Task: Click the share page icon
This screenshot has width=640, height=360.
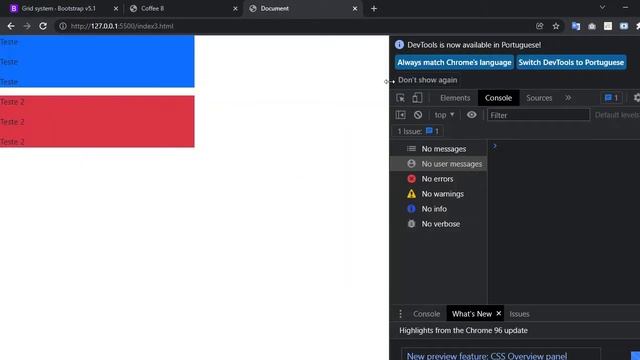Action: pos(540,26)
